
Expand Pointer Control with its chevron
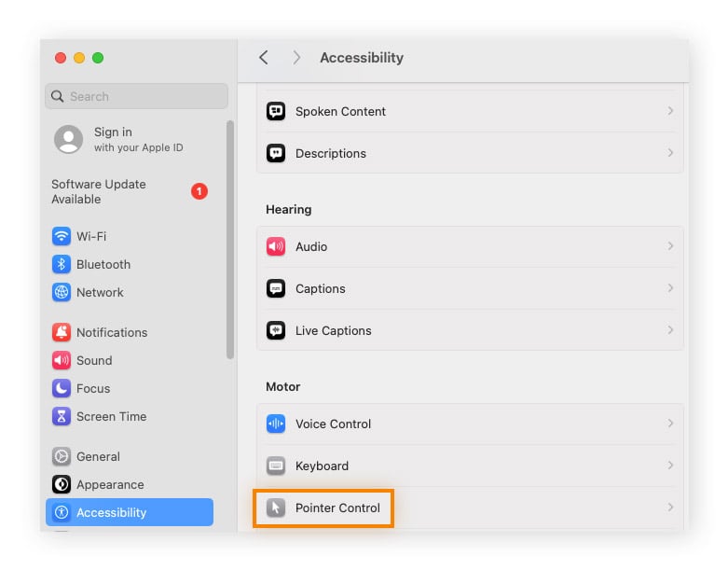[670, 507]
